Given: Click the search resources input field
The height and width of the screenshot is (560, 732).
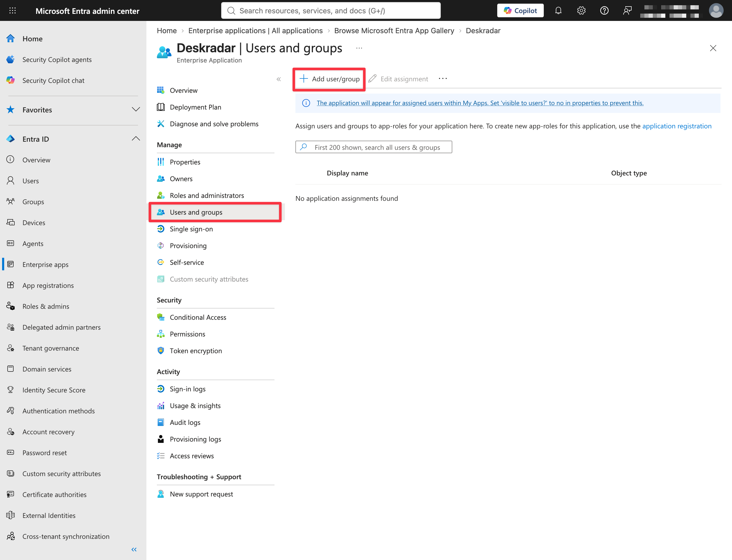Looking at the screenshot, I should [x=331, y=11].
